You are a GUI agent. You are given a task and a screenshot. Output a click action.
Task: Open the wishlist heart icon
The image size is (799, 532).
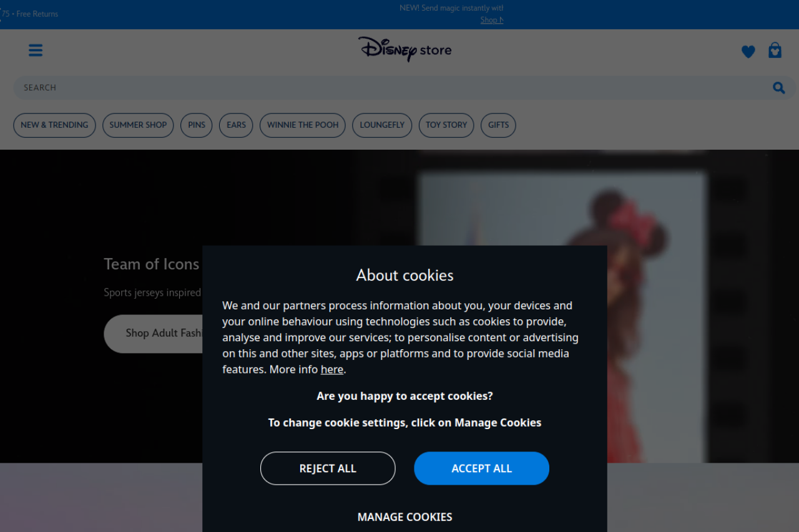tap(748, 52)
